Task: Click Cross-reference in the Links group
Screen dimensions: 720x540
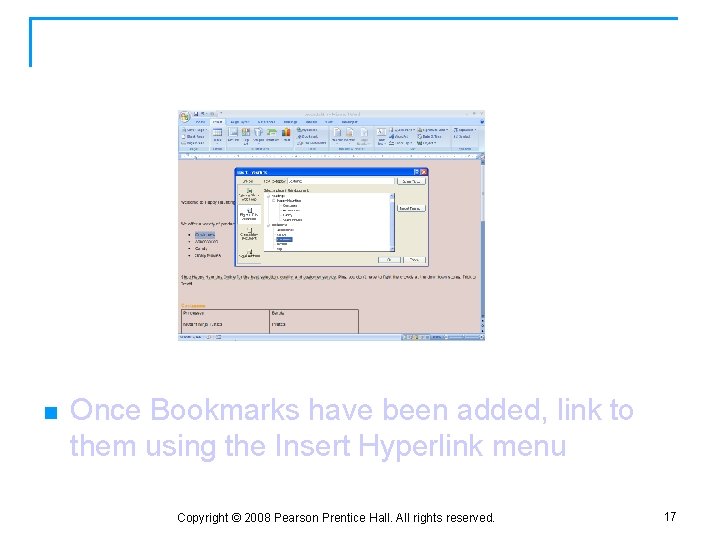Action: coord(312,143)
